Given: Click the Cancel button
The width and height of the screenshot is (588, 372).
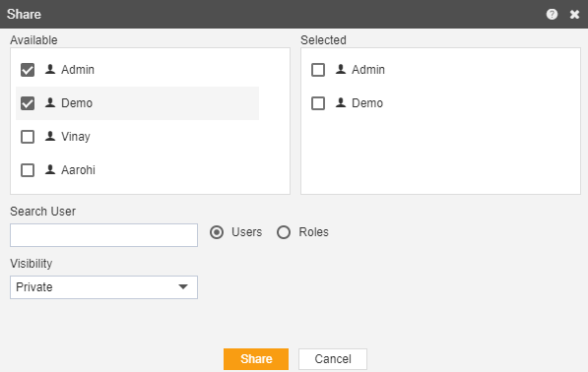Looking at the screenshot, I should click(333, 359).
